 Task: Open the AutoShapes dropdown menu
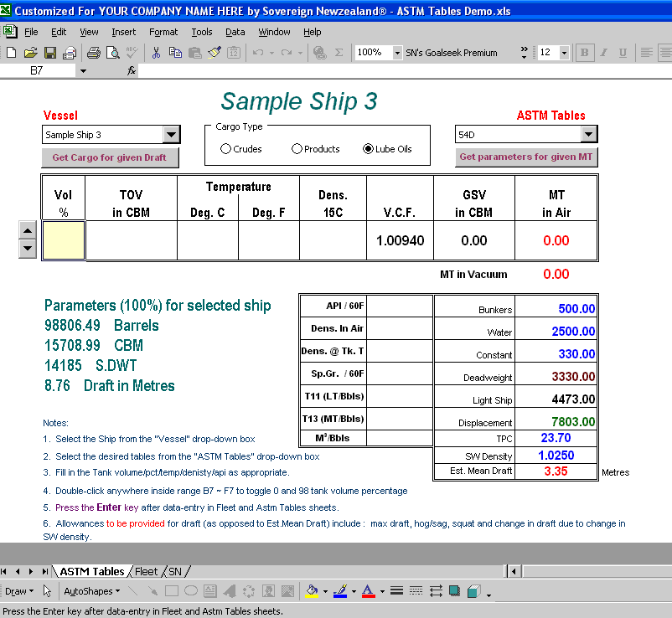click(91, 591)
